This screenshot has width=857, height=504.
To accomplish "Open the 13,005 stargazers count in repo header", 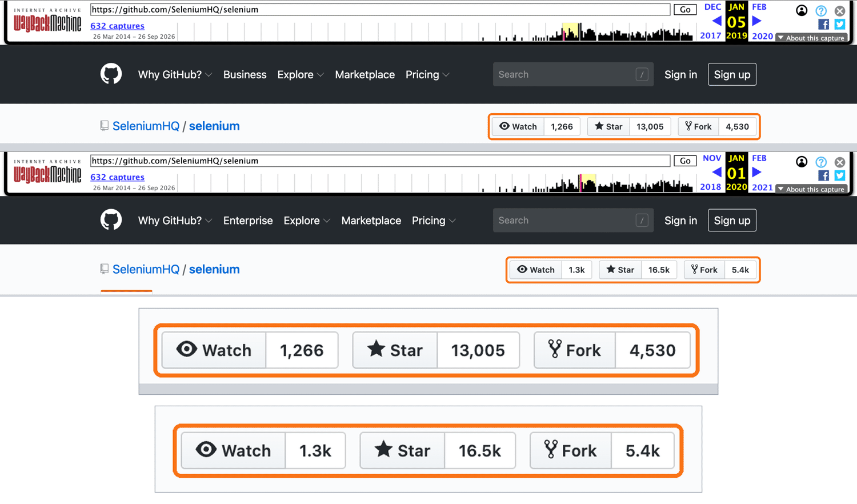I will tap(650, 126).
